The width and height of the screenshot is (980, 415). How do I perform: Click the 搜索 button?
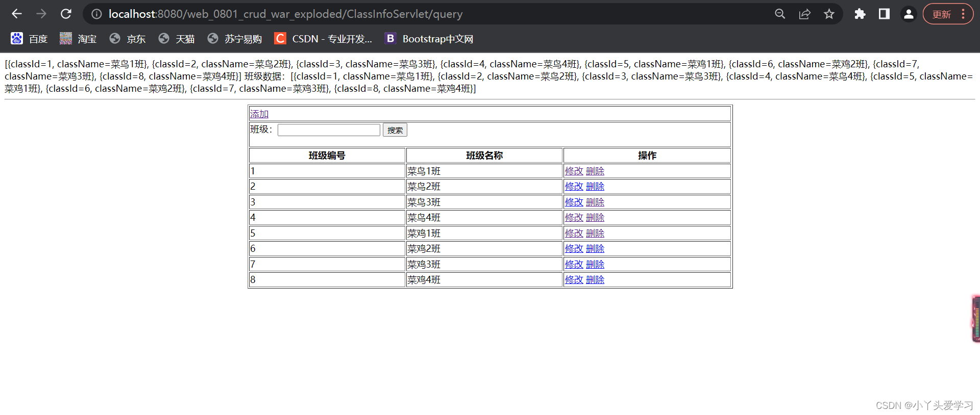(x=395, y=130)
